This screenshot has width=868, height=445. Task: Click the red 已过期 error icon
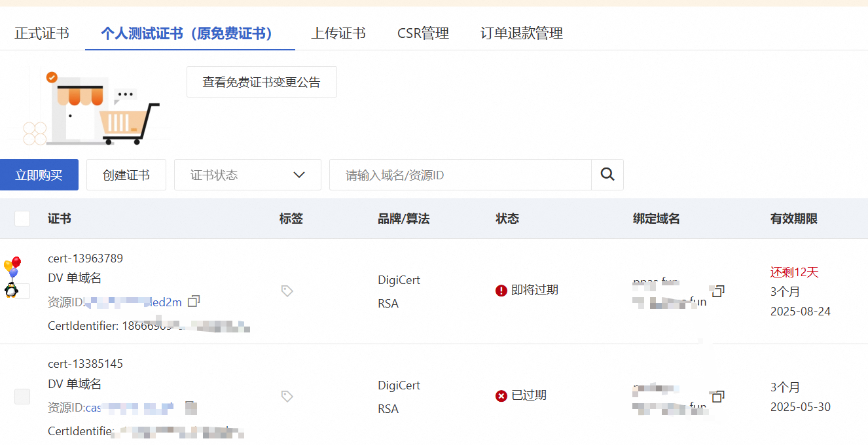(x=501, y=396)
